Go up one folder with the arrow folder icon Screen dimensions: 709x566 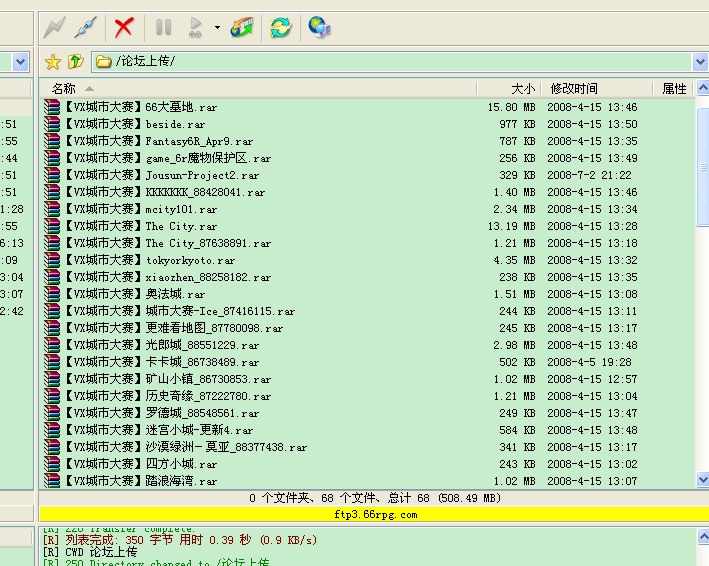tap(76, 61)
